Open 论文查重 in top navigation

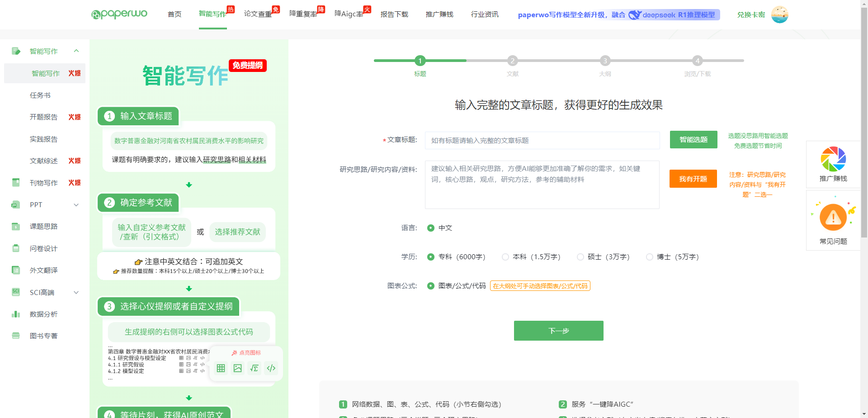[258, 14]
